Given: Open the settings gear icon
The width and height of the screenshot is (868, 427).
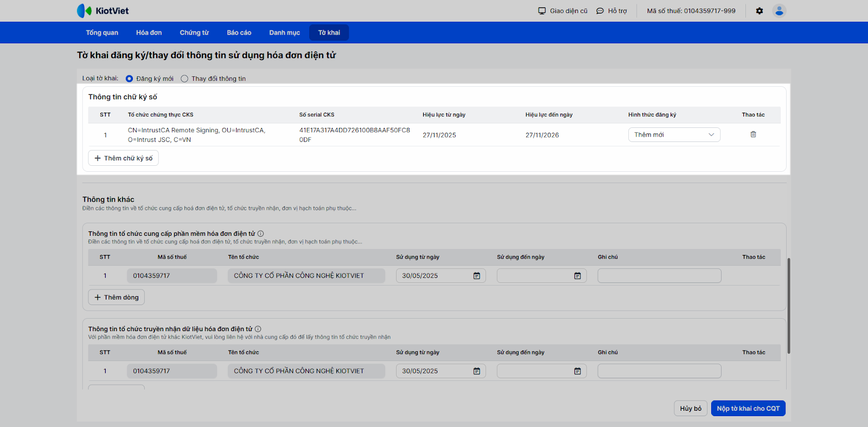Looking at the screenshot, I should (759, 11).
